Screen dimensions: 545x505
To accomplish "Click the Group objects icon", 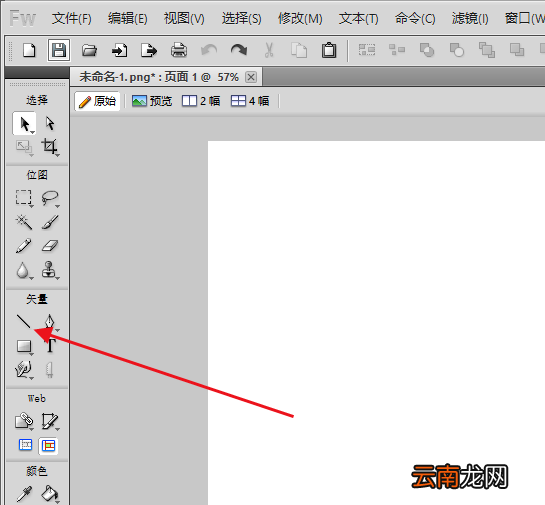I will 367,50.
